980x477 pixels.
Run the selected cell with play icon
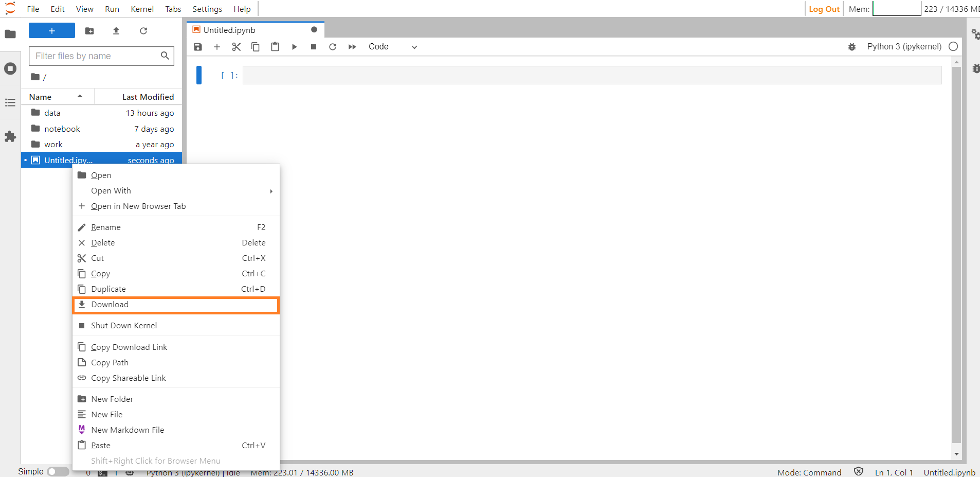pyautogui.click(x=294, y=47)
